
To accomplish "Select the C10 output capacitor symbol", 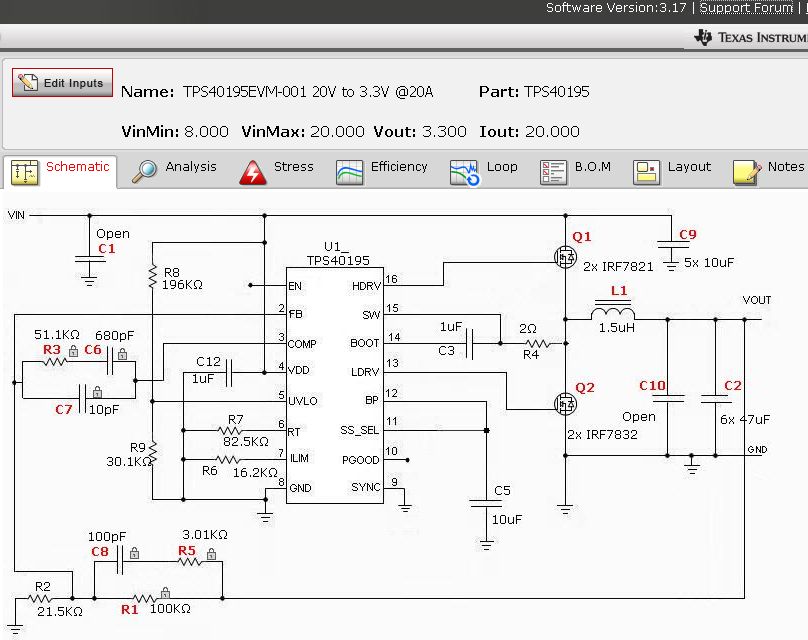I will (668, 398).
